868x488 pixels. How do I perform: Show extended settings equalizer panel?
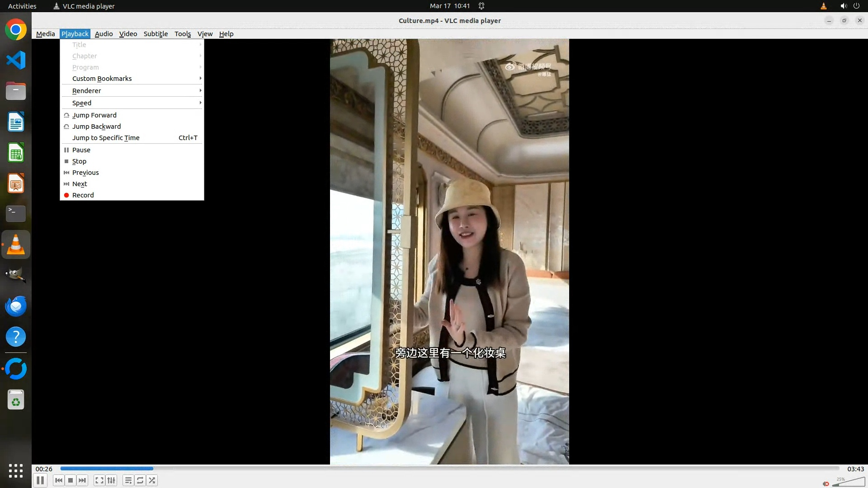pos(111,480)
